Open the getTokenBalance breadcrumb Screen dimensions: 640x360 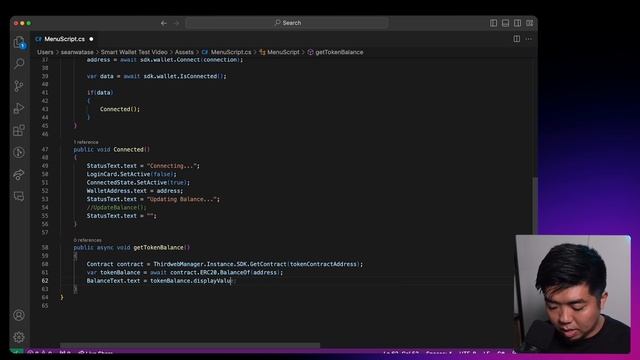(x=336, y=52)
